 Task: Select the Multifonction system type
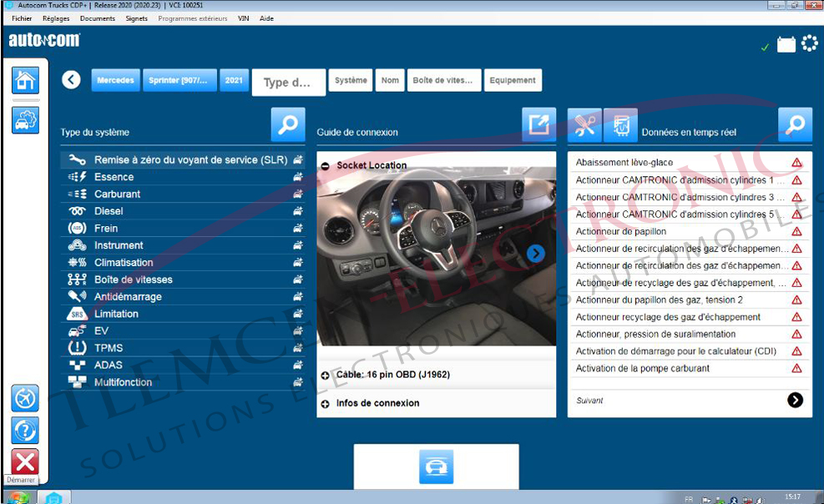183,383
